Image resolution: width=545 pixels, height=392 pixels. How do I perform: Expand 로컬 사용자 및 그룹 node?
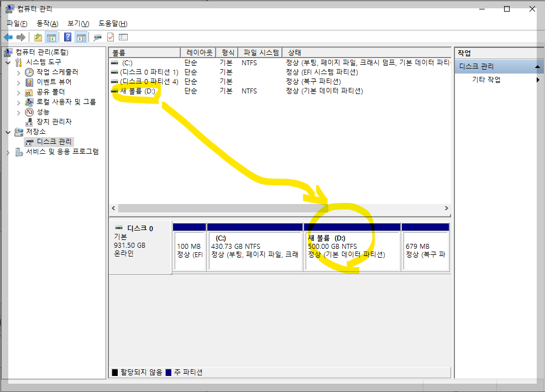pyautogui.click(x=18, y=103)
